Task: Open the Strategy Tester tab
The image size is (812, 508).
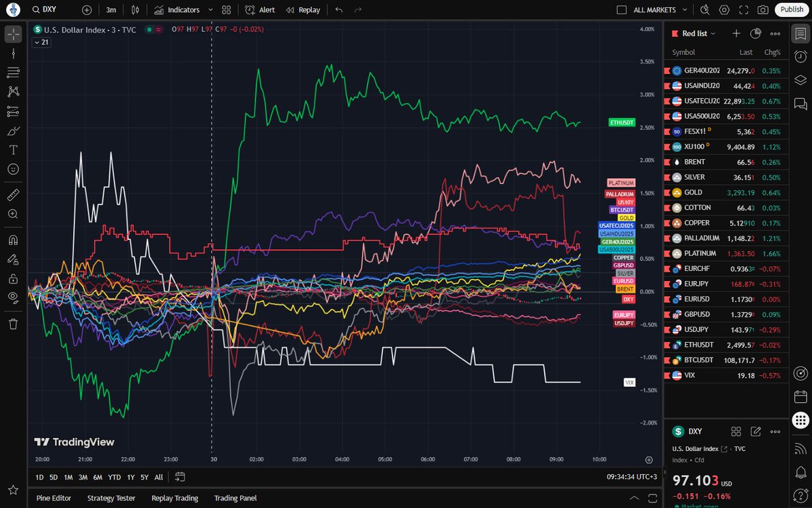Action: (x=111, y=498)
